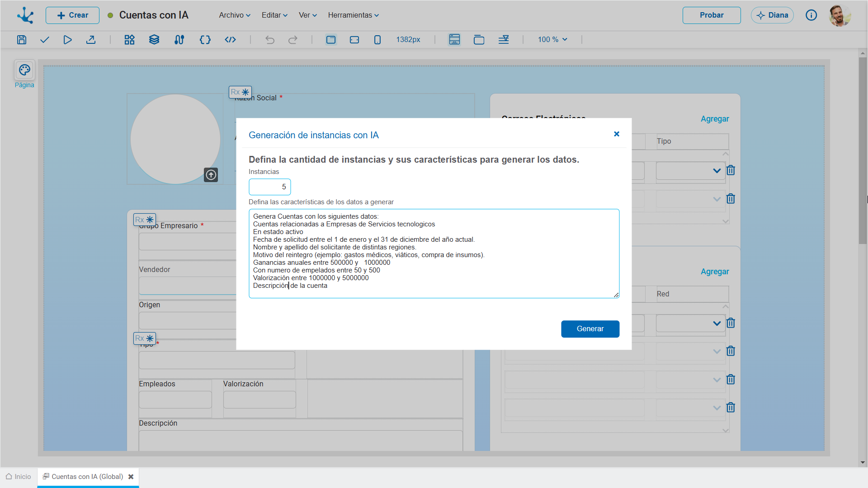868x488 pixels.
Task: Open the Archivo menu
Action: click(x=235, y=15)
